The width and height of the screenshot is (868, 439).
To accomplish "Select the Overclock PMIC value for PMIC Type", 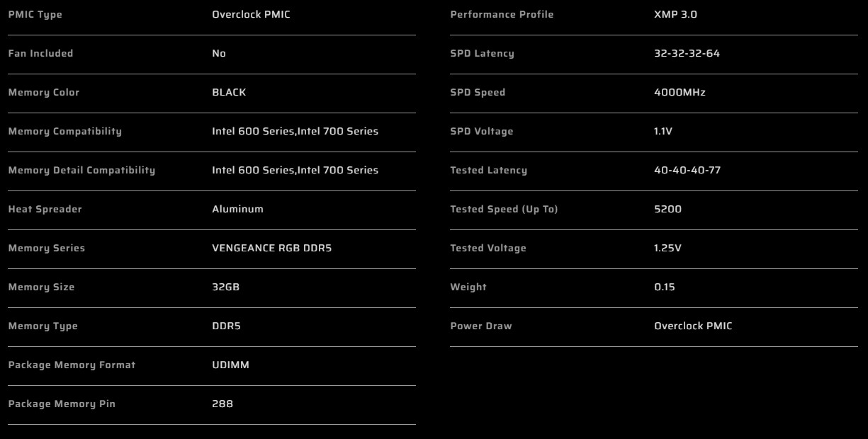I will pos(251,15).
